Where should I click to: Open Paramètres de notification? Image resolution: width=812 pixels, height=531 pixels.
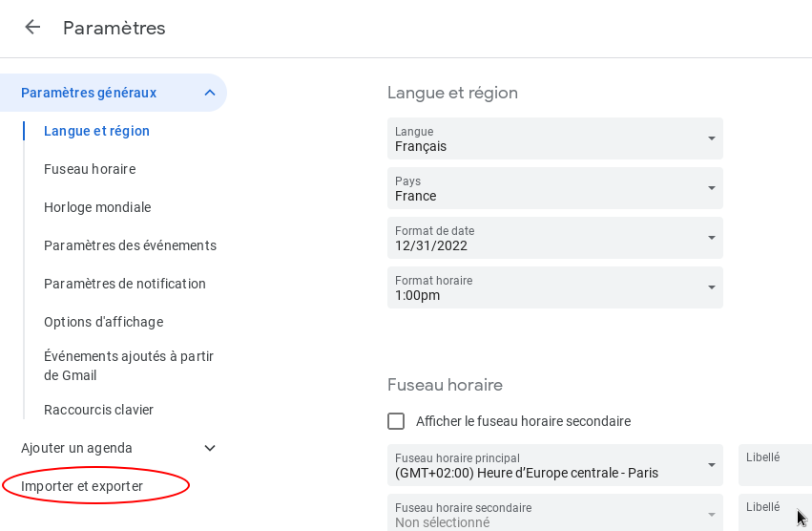tap(125, 284)
